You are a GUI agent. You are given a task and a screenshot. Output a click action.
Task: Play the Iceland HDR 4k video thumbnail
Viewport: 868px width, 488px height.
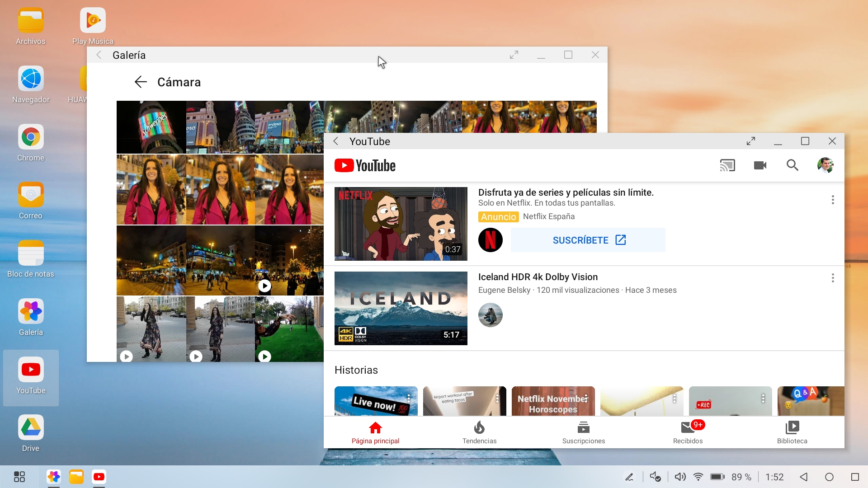click(401, 308)
